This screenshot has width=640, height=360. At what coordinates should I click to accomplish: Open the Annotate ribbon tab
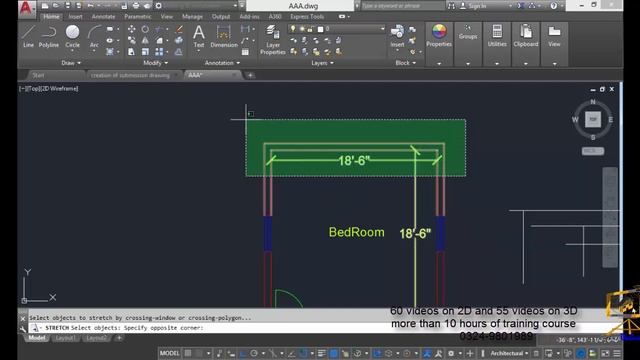(103, 17)
